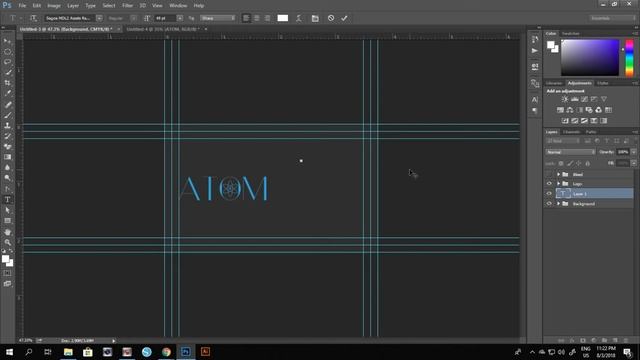Viewport: 640px width, 360px height.
Task: Open the Layer menu
Action: point(73,6)
